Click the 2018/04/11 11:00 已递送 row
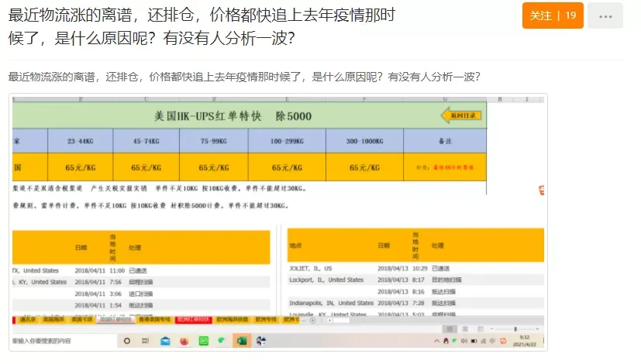Viewport: 641px width, 364px height. point(141,270)
